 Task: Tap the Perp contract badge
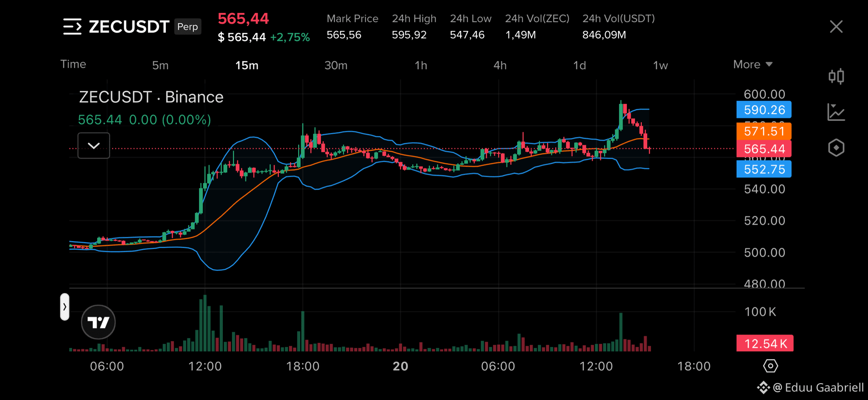[x=188, y=27]
